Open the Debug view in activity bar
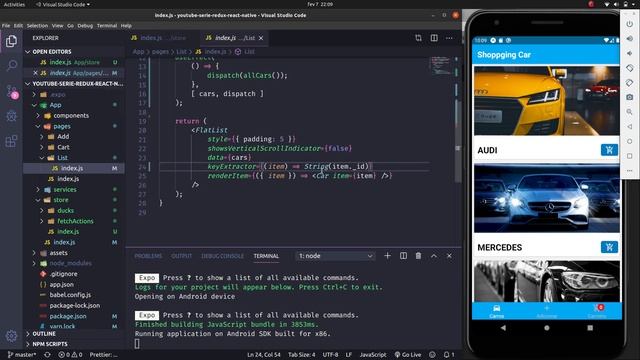 [x=11, y=116]
